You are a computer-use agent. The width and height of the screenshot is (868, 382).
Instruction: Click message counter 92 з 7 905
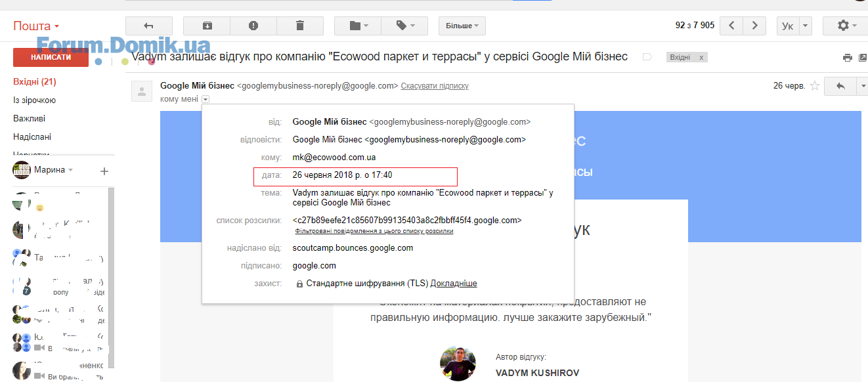(695, 26)
